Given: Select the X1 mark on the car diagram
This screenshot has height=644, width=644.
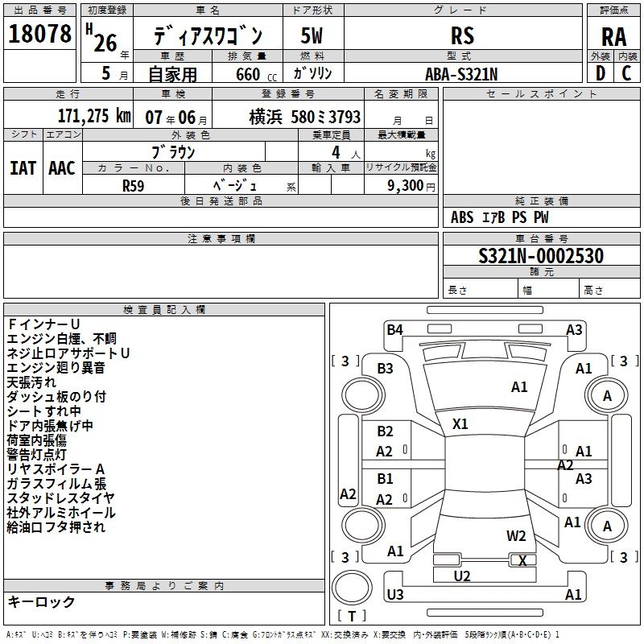Looking at the screenshot, I should tap(460, 423).
